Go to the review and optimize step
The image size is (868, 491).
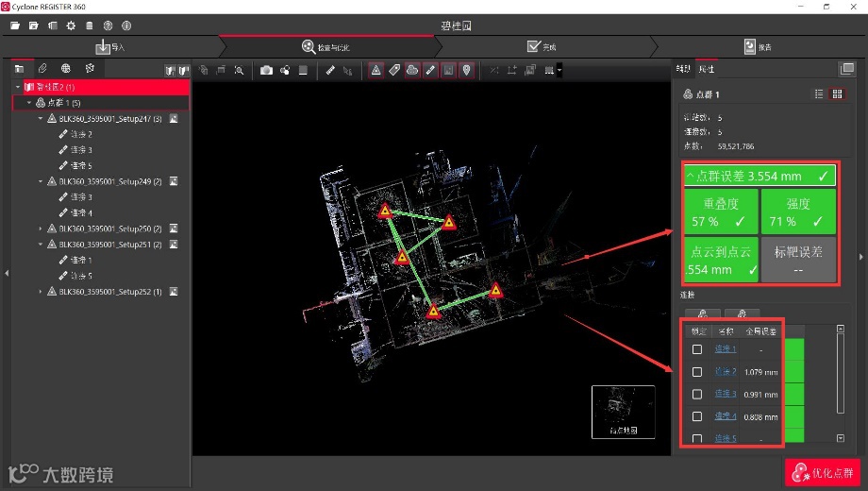pos(325,47)
